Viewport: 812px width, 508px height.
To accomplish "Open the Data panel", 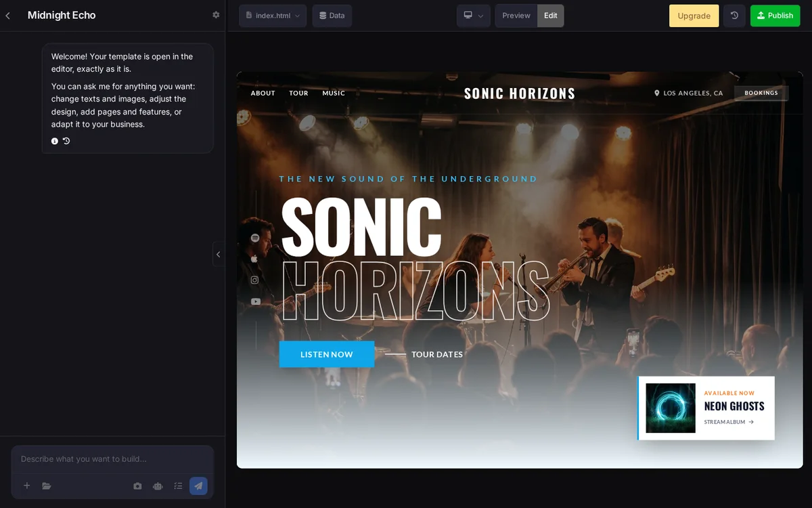I will click(332, 16).
